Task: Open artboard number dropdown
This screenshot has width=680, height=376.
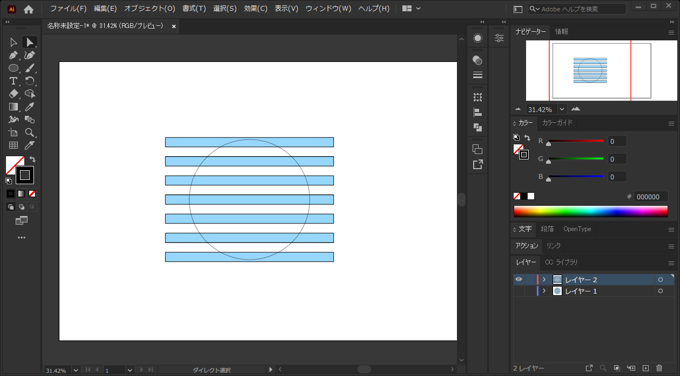Action: (130, 370)
